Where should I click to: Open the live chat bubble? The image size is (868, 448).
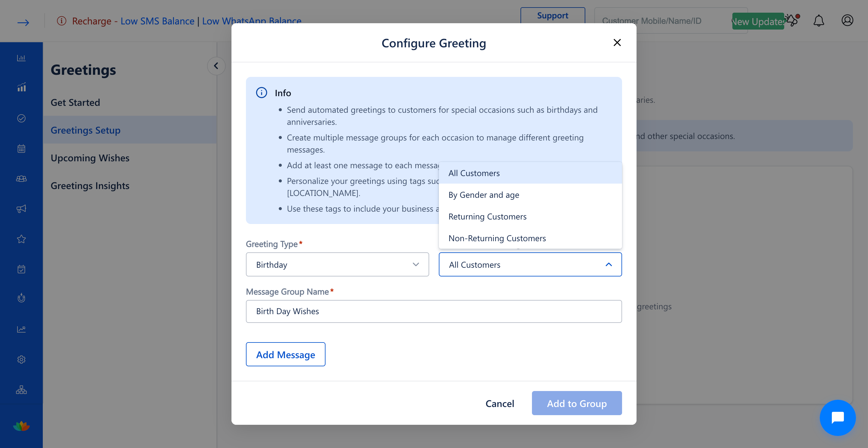(837, 418)
